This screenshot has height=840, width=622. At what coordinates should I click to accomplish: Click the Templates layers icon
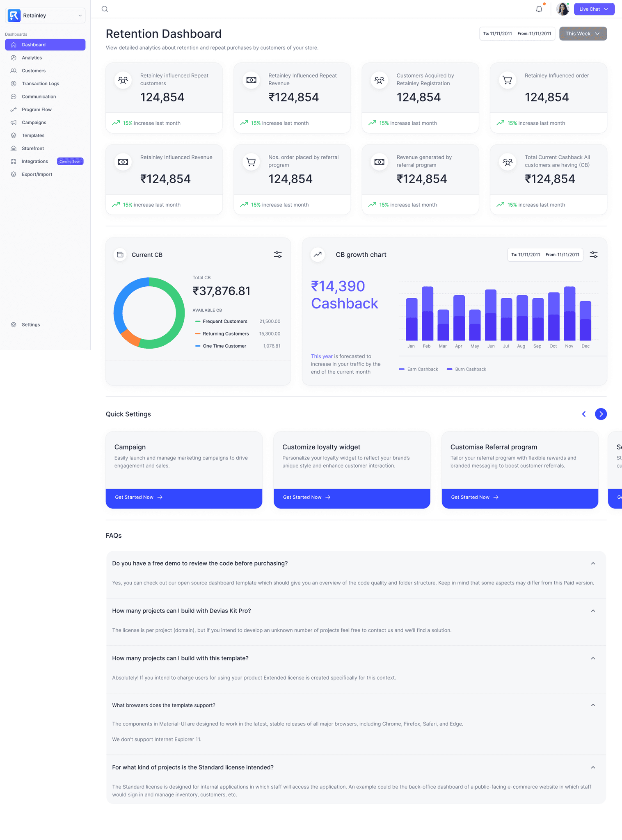coord(14,135)
